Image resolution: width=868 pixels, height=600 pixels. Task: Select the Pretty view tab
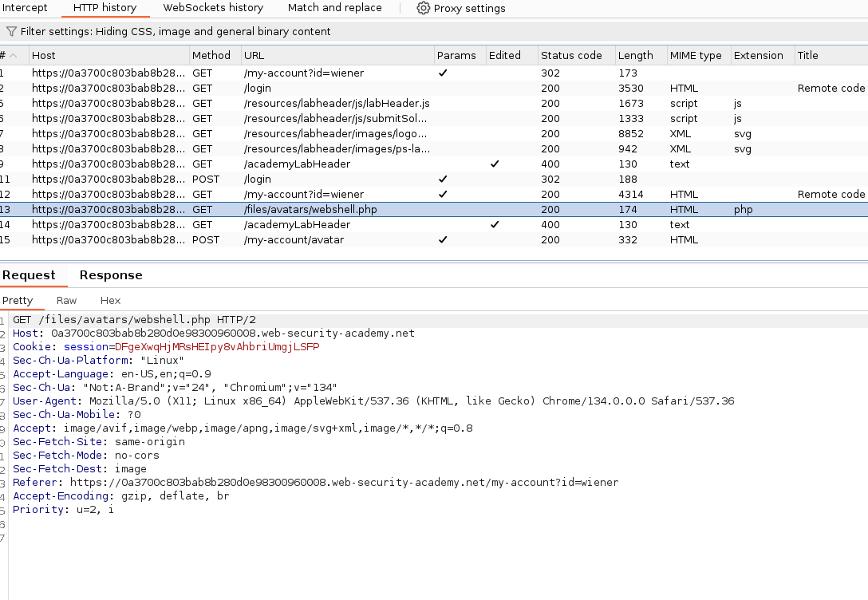(x=18, y=301)
